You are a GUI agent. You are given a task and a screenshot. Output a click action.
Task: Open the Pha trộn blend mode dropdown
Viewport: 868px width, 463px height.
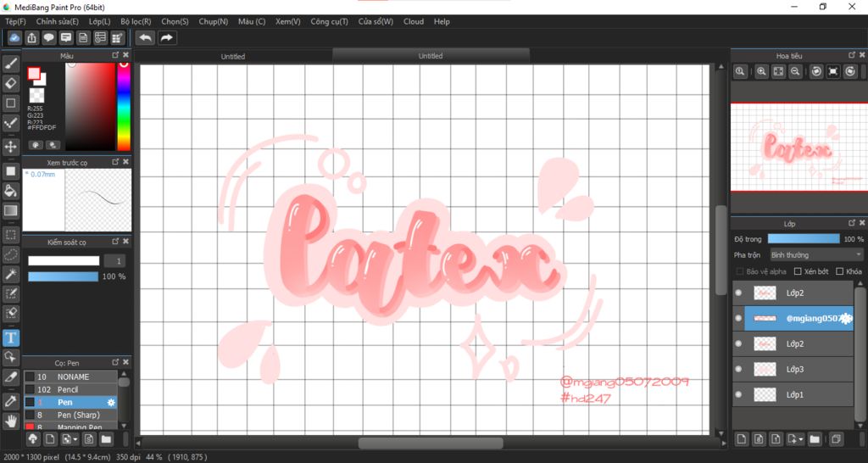point(816,254)
